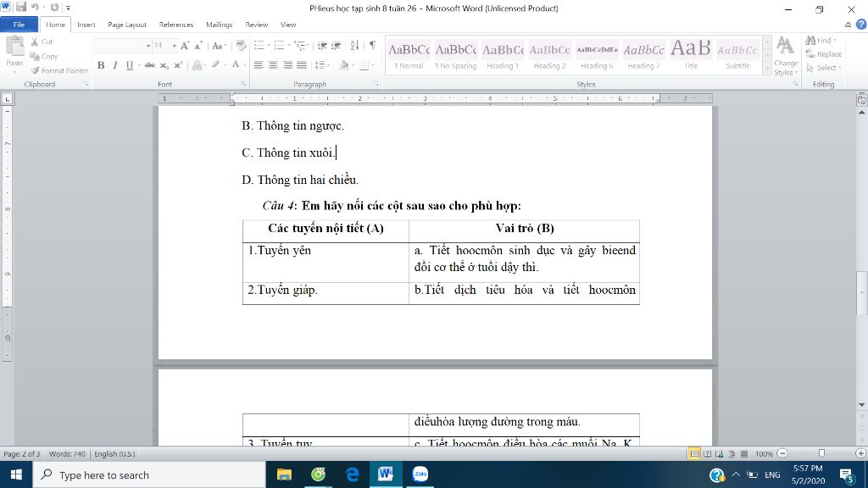Click the Copy command
The image size is (868, 488).
[44, 57]
